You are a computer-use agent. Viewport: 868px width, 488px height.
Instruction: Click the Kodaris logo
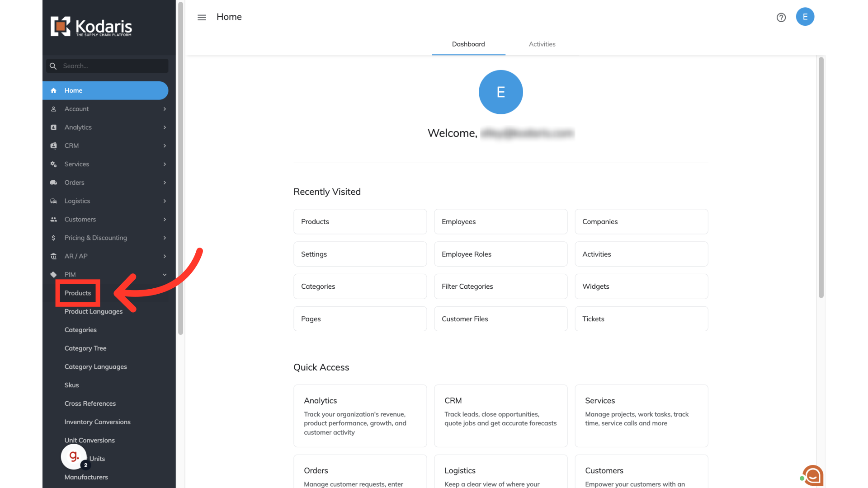(91, 27)
